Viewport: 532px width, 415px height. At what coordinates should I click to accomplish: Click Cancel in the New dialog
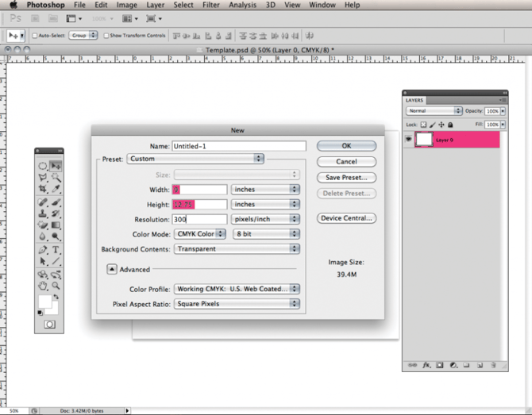click(x=346, y=162)
